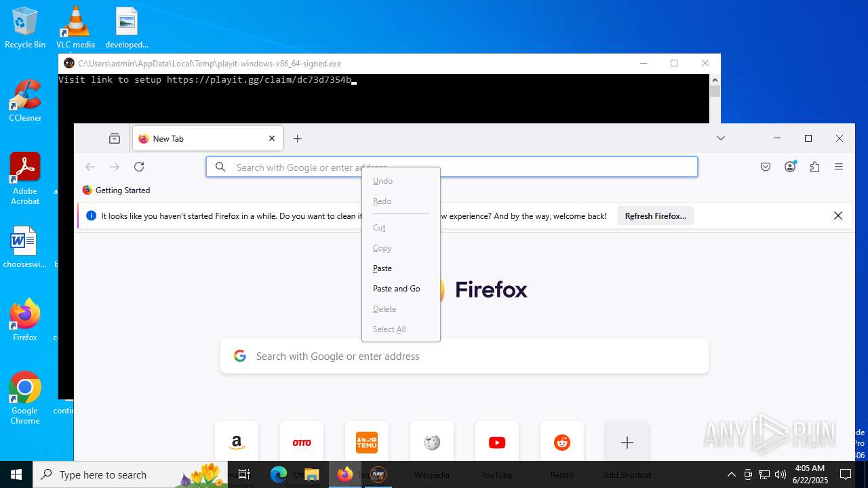Click the Refresh Firefox button
Image resolution: width=868 pixels, height=488 pixels.
(x=656, y=216)
